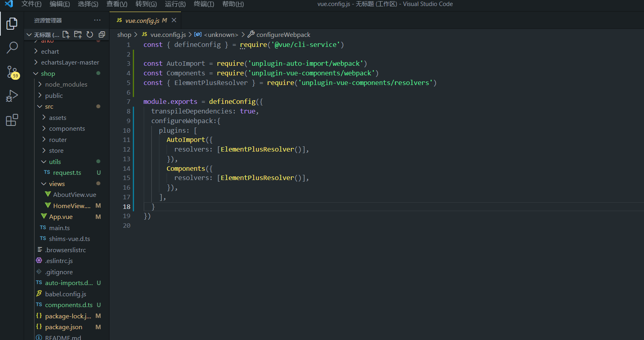Open the explorer More Actions ellipsis menu
This screenshot has width=644, height=340.
click(98, 20)
